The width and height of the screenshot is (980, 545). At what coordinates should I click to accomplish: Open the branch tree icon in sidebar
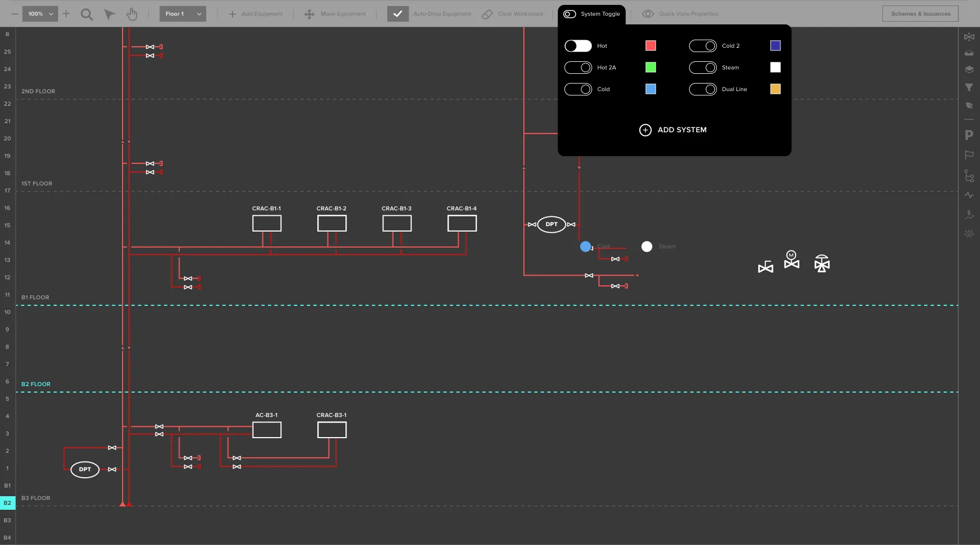click(969, 176)
